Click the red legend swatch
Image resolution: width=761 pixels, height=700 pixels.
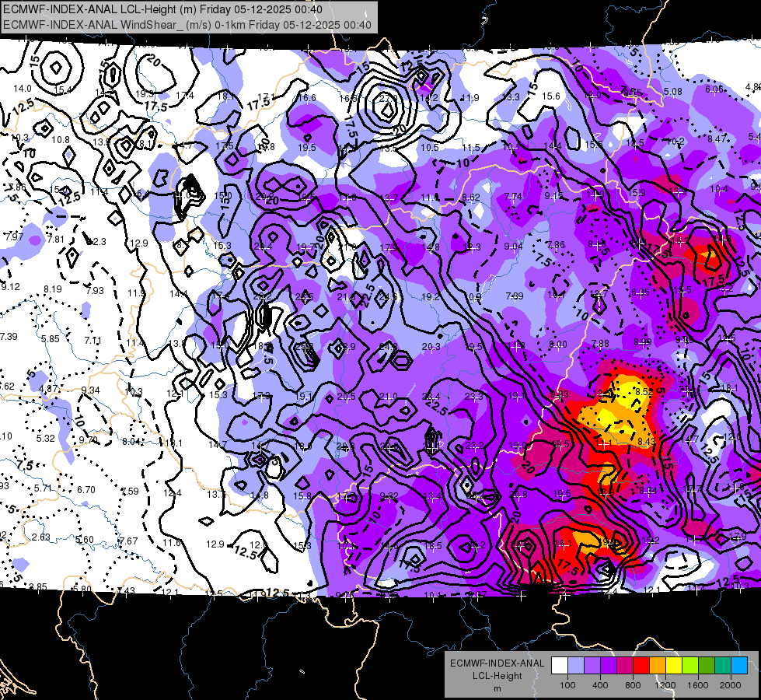pyautogui.click(x=641, y=666)
